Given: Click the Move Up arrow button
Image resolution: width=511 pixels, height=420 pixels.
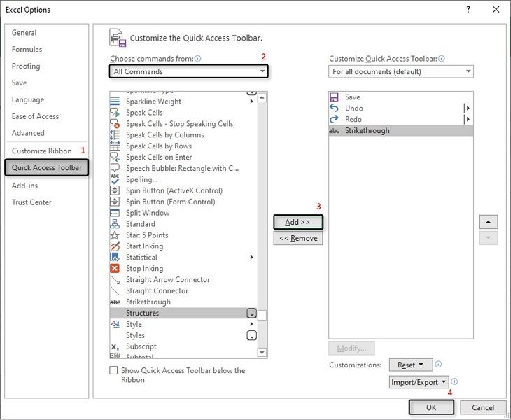Looking at the screenshot, I should click(x=488, y=222).
